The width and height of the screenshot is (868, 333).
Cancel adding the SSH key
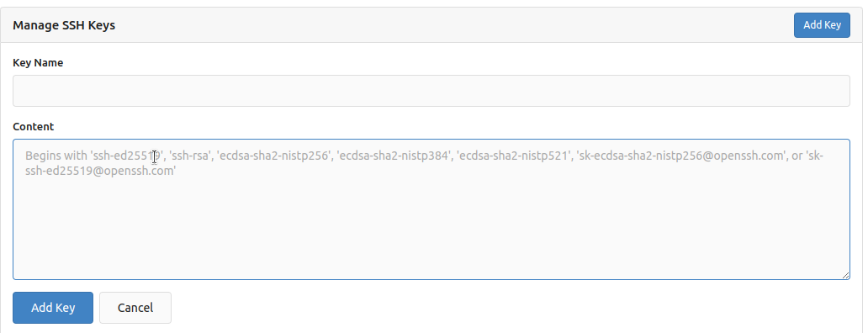(135, 308)
